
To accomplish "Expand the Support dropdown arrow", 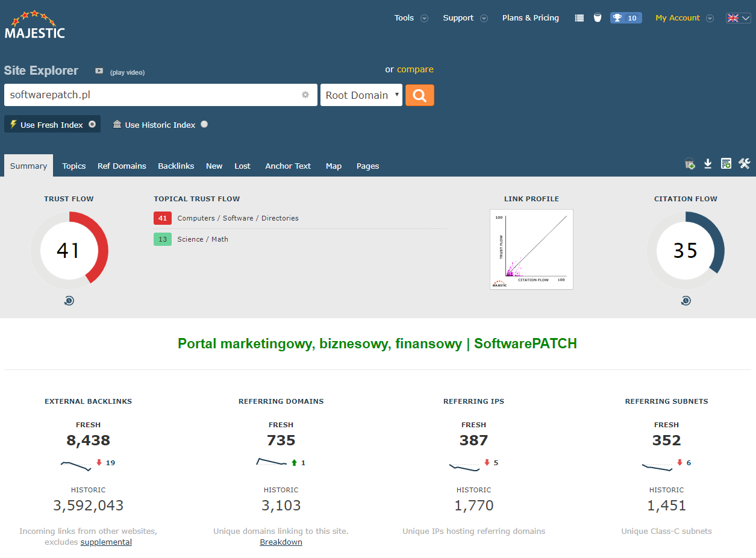I will 484,19.
